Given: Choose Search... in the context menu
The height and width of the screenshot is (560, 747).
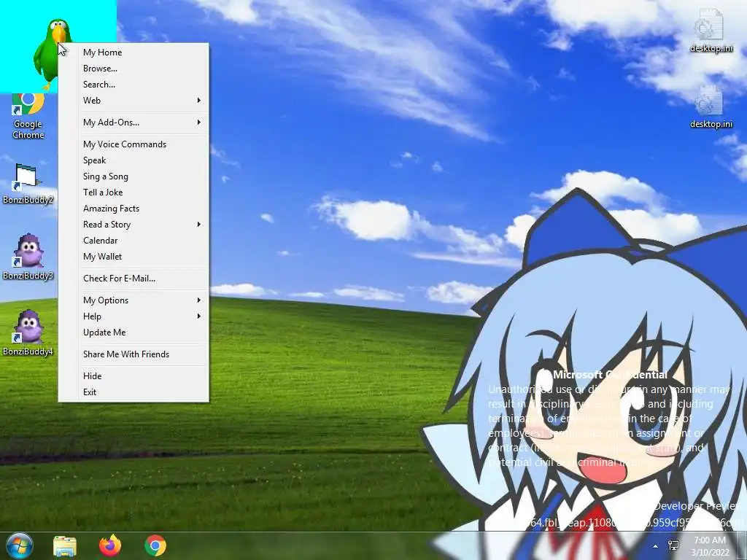Looking at the screenshot, I should (x=133, y=85).
